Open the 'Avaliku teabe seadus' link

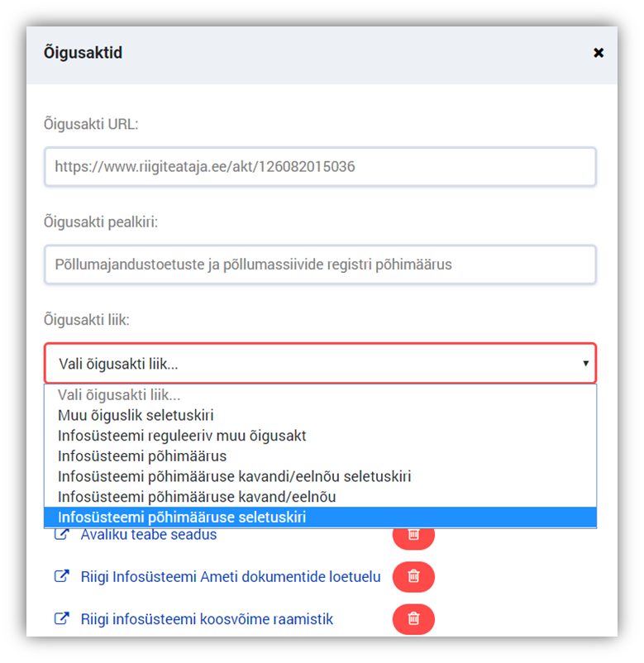149,535
